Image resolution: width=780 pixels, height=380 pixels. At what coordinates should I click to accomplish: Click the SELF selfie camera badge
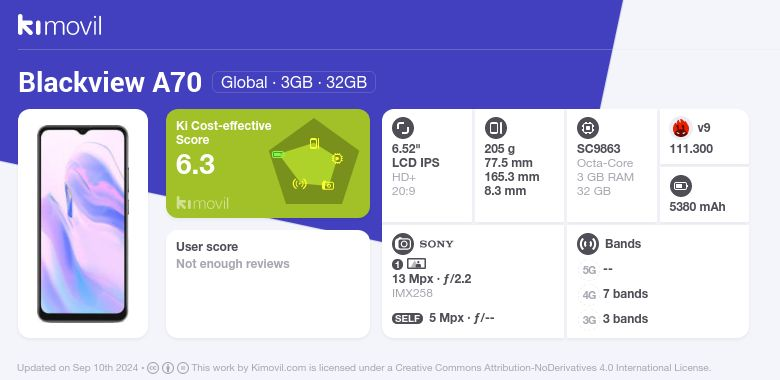coord(407,318)
